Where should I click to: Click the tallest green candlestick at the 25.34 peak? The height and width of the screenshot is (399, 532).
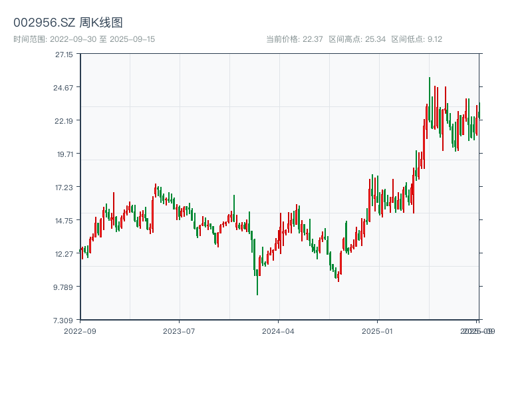tap(430, 99)
